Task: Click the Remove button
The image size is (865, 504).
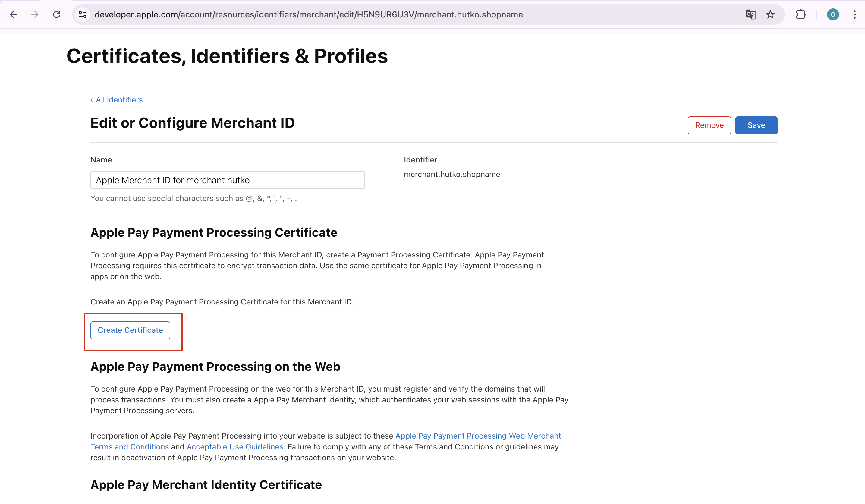Action: coord(709,125)
